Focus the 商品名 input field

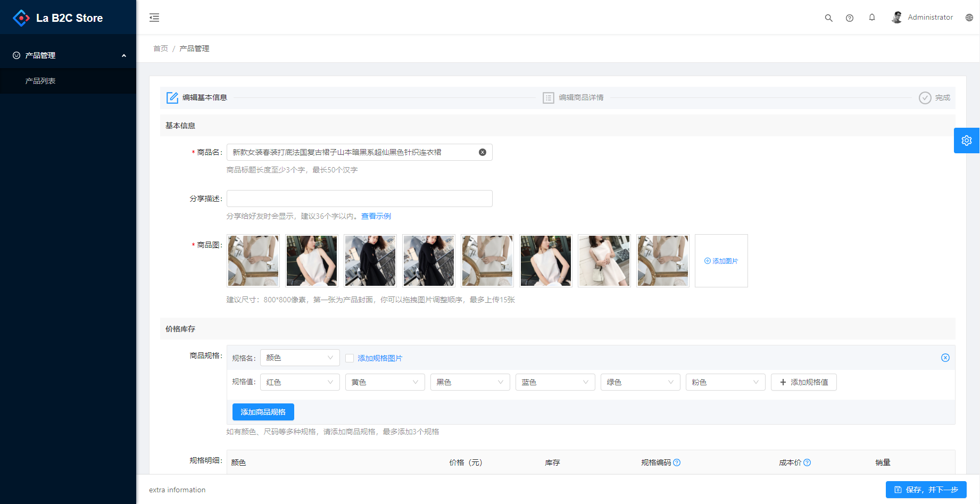(360, 152)
